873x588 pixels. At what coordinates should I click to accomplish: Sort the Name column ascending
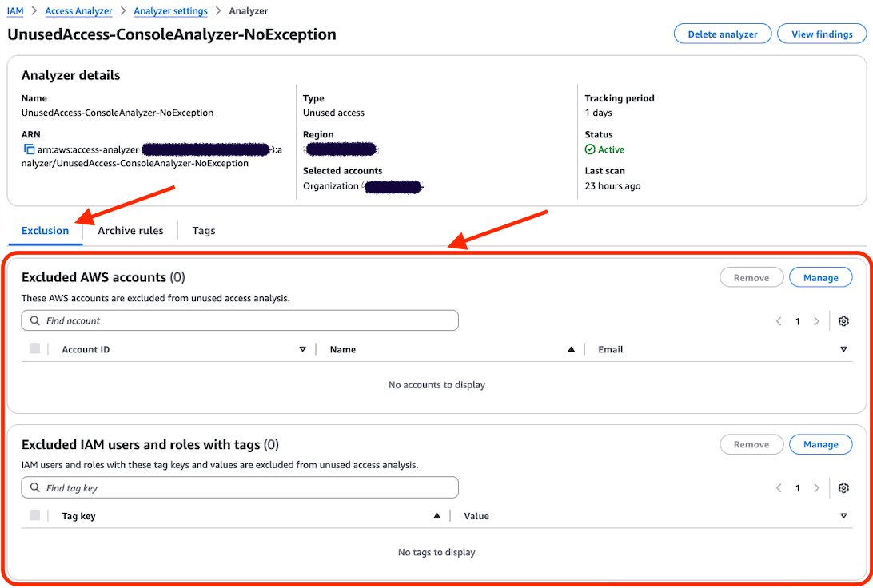[571, 348]
